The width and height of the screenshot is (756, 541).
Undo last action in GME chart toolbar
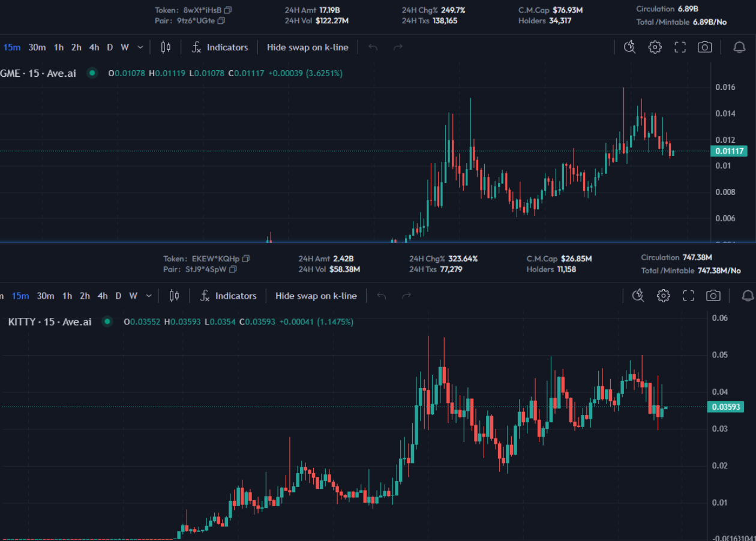[373, 47]
